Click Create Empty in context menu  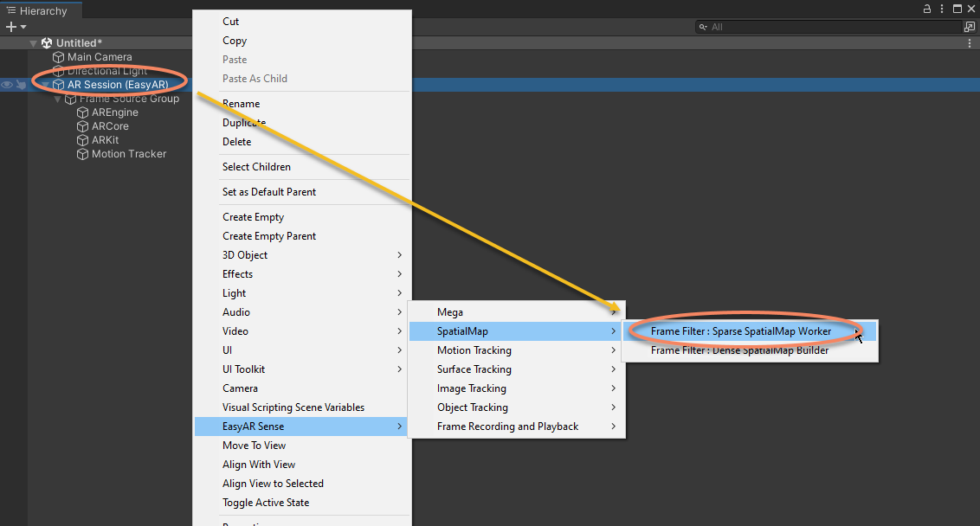tap(253, 217)
